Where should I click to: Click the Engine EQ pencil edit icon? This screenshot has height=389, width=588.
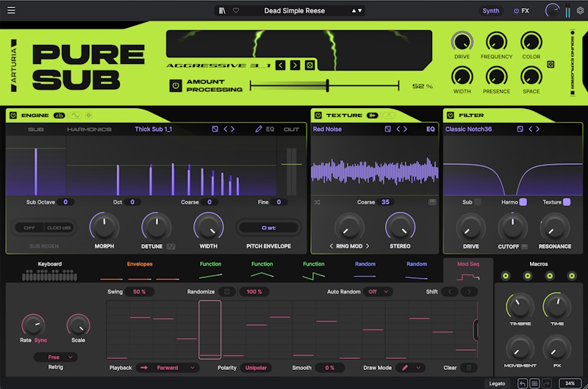coord(259,129)
